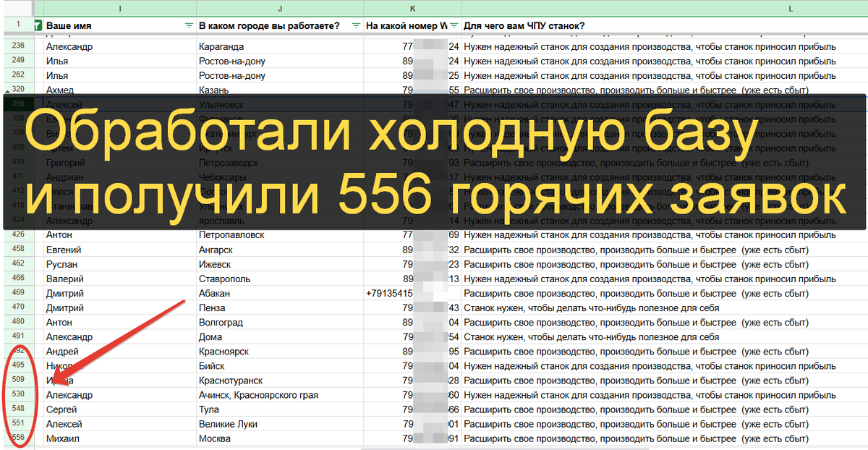Select the column L header
This screenshot has height=450, width=868.
point(664,7)
